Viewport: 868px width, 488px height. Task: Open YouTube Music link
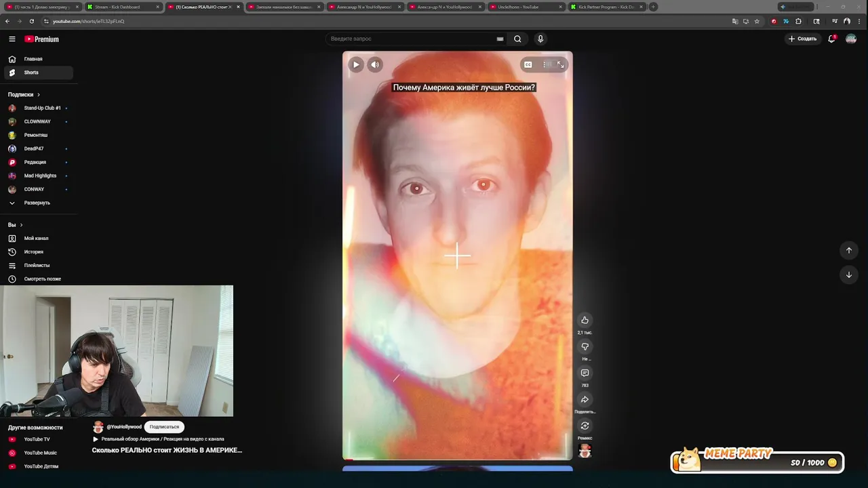tap(38, 453)
